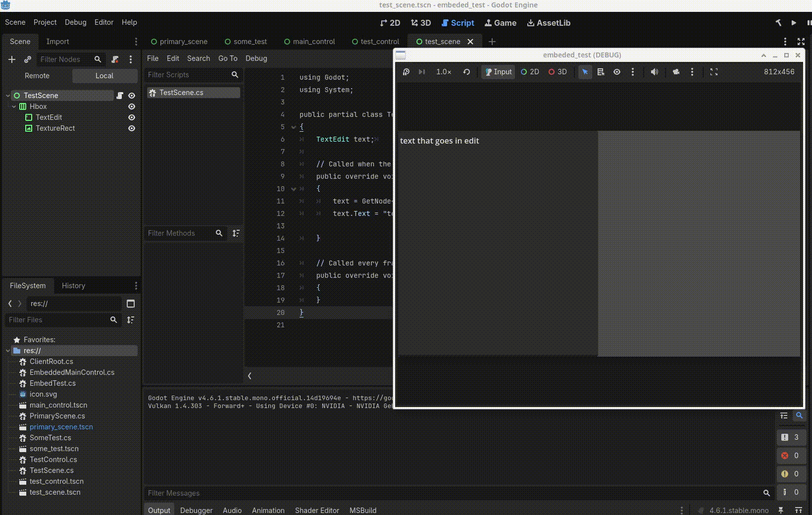The width and height of the screenshot is (812, 515).
Task: Reset game speed in embedded toolbar
Action: click(x=466, y=72)
